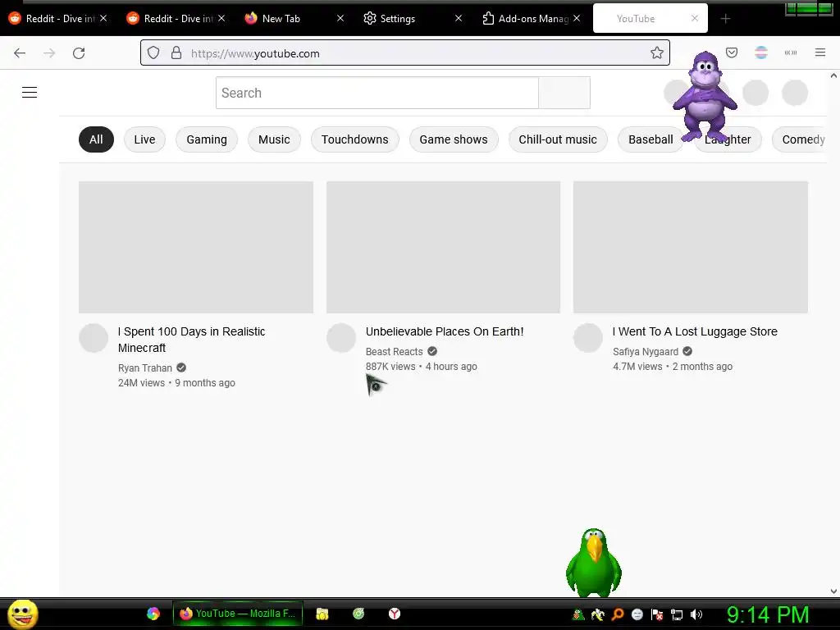The width and height of the screenshot is (840, 630).
Task: Go back with the browser back arrow
Action: coord(20,53)
